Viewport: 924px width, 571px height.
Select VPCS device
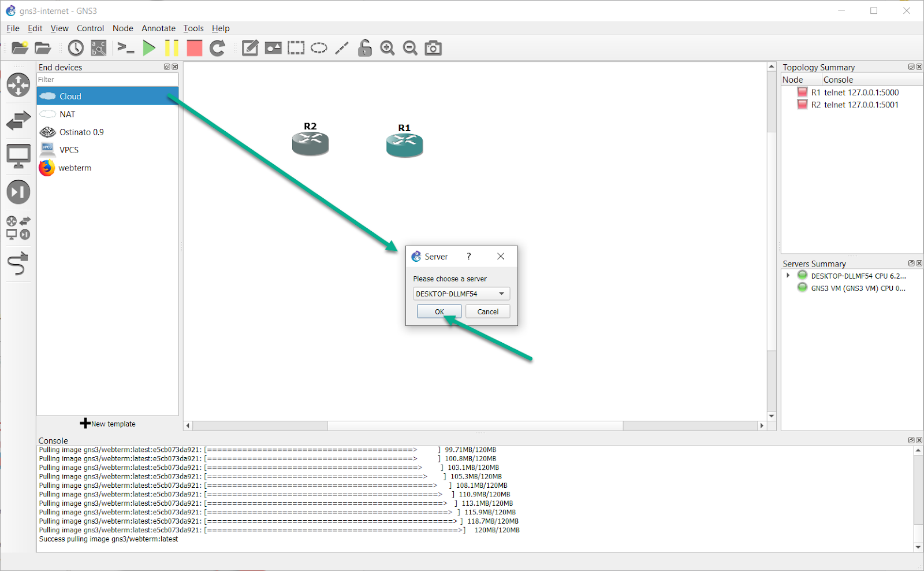pyautogui.click(x=107, y=150)
